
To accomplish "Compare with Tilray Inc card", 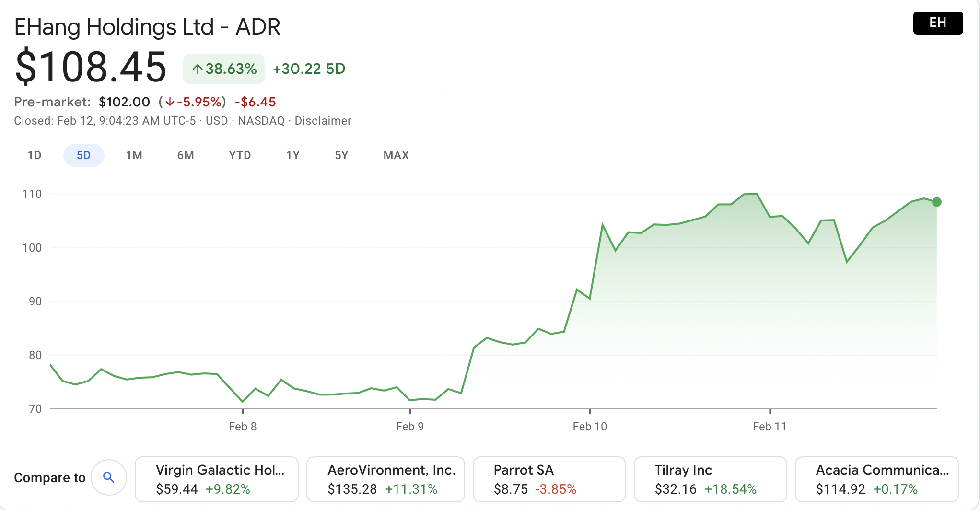I will coord(711,479).
